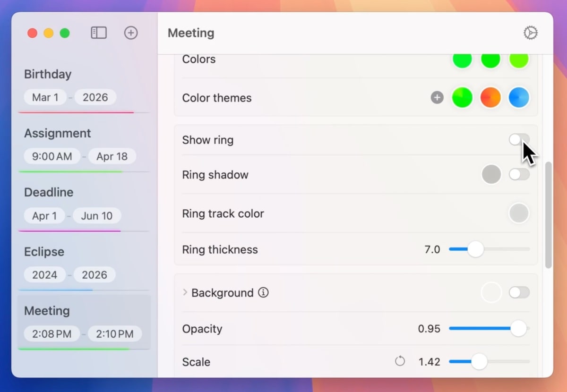Select the orange color theme
567x392 pixels.
tap(490, 98)
